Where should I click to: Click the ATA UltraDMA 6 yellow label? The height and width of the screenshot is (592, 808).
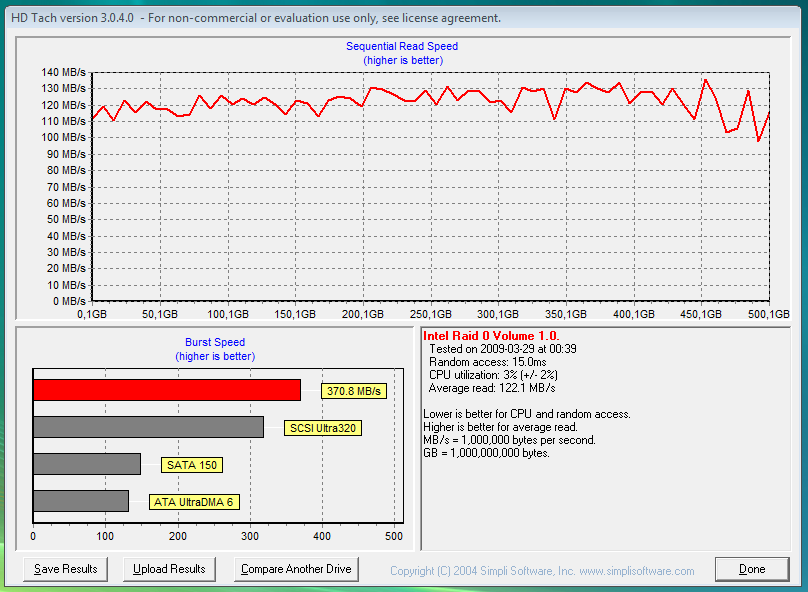click(x=194, y=502)
